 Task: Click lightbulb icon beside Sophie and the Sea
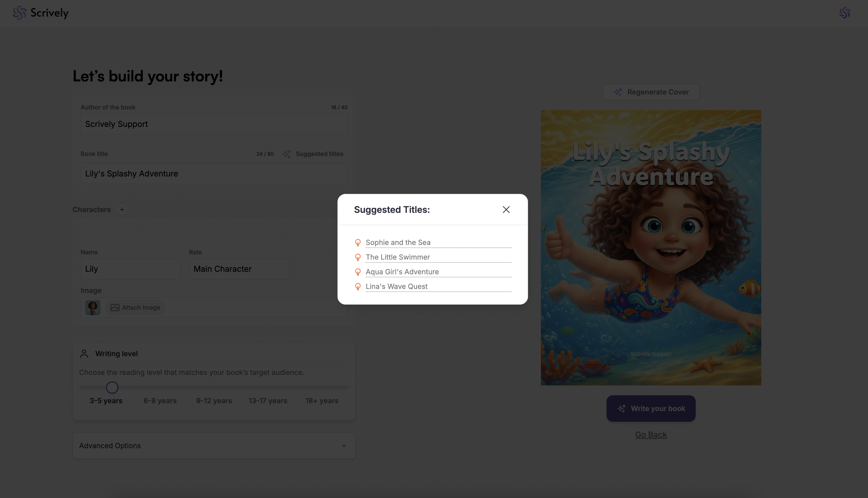coord(358,242)
